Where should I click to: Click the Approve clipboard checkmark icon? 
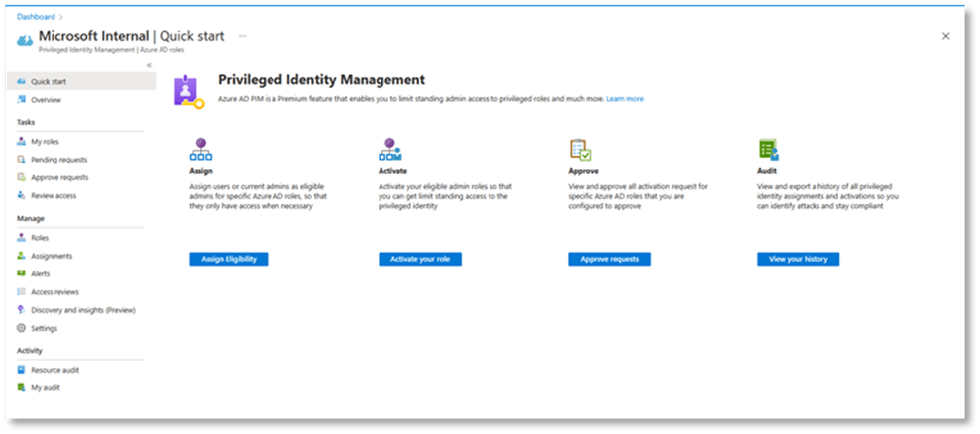(580, 150)
